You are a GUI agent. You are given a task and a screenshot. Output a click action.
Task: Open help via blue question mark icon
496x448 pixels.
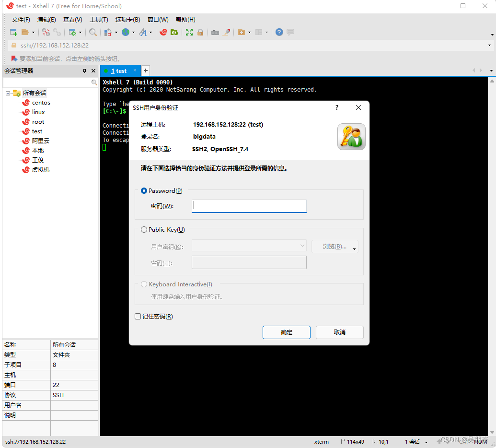click(x=279, y=32)
